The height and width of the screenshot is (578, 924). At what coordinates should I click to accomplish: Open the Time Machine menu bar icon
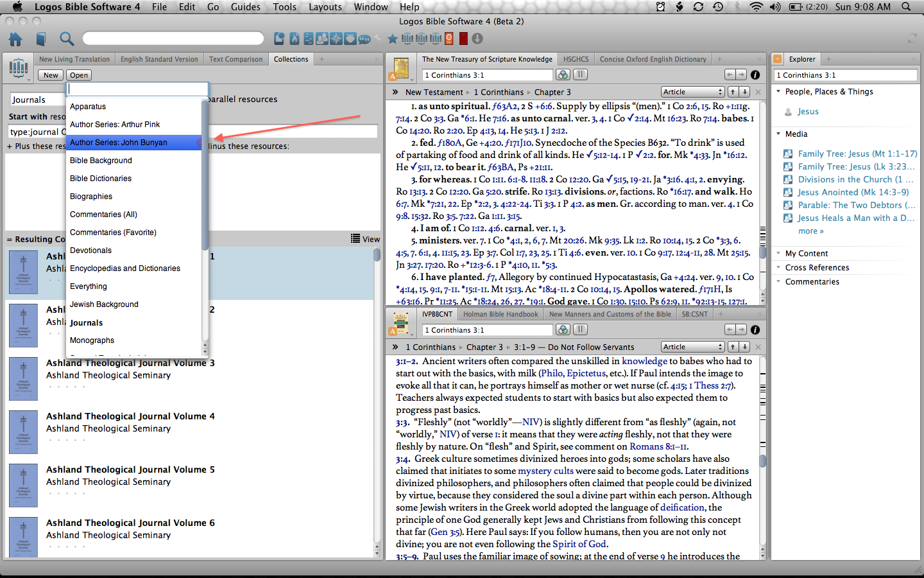718,7
